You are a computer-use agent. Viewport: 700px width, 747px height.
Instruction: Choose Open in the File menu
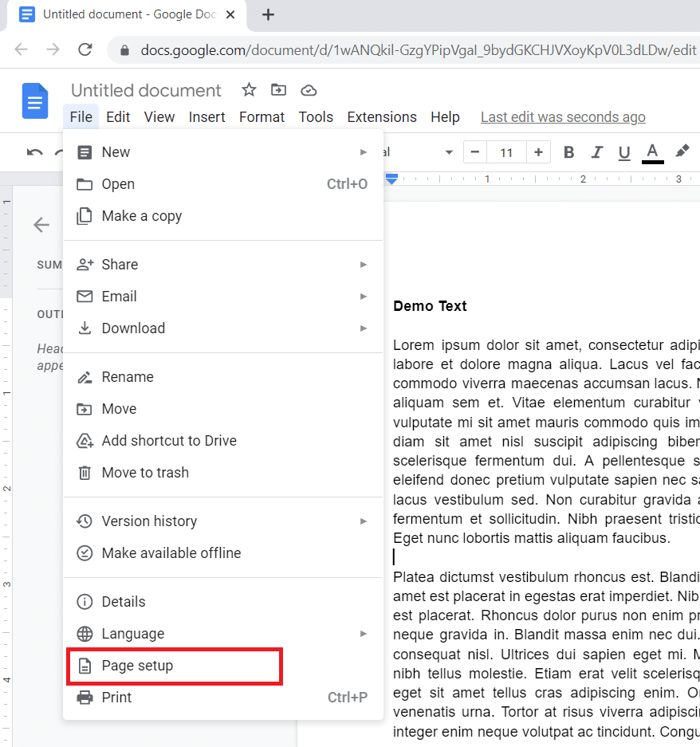223,184
